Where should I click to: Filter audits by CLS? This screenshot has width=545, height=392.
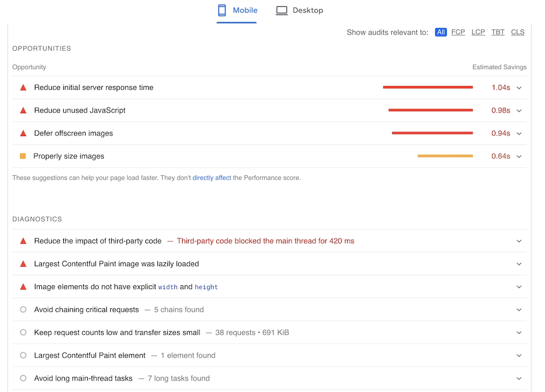(518, 32)
